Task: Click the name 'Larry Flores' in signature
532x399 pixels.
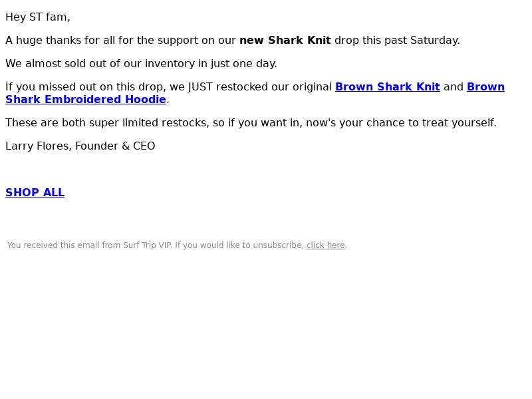Action: point(37,146)
